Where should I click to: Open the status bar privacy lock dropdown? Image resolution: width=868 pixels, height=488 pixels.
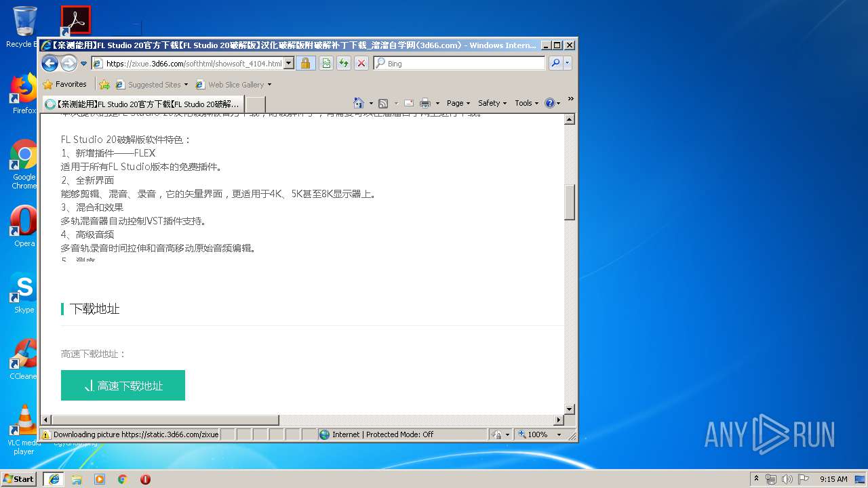[500, 434]
